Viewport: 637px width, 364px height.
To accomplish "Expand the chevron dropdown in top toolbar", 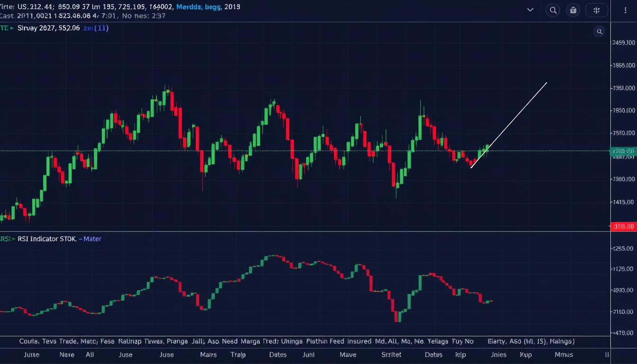I will tap(530, 10).
